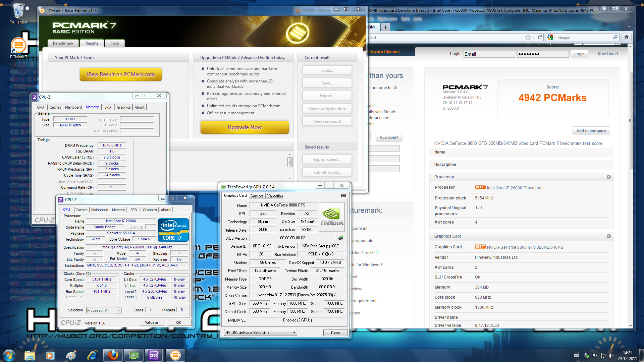Click the Show desktop button at the taskbar end

(x=642, y=355)
